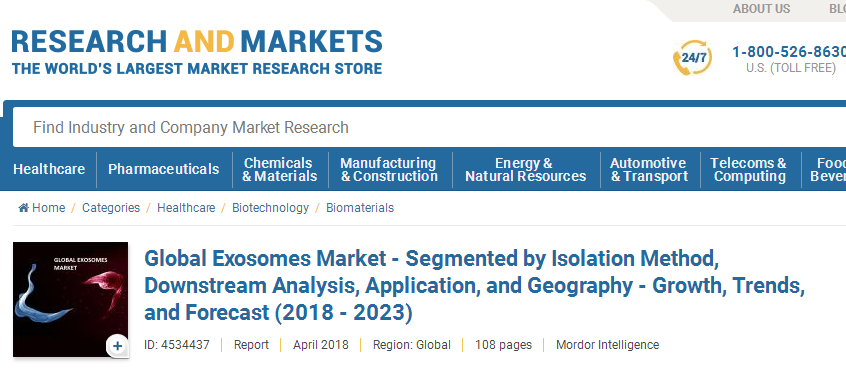Select Manufacturing & Construction category
The width and height of the screenshot is (846, 373).
(x=389, y=169)
